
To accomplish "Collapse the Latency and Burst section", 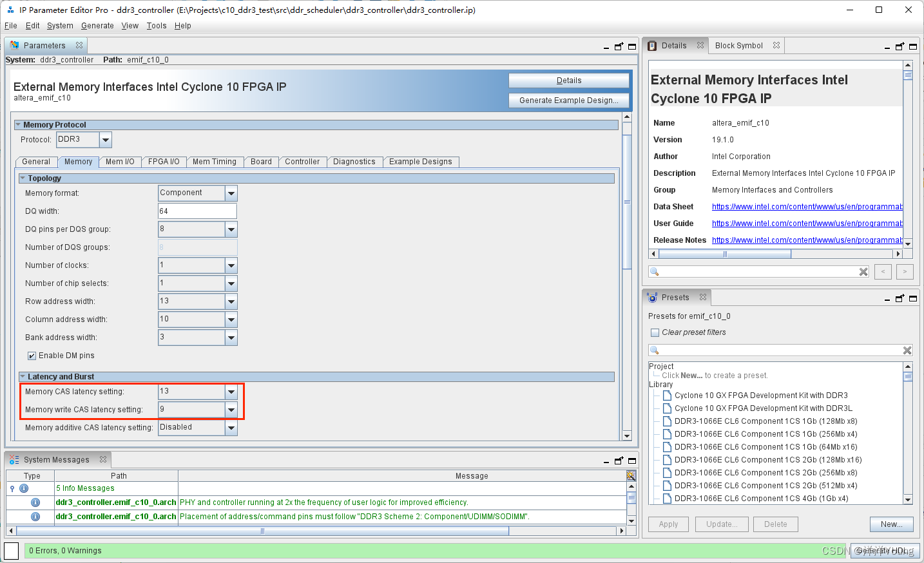I will pyautogui.click(x=23, y=377).
